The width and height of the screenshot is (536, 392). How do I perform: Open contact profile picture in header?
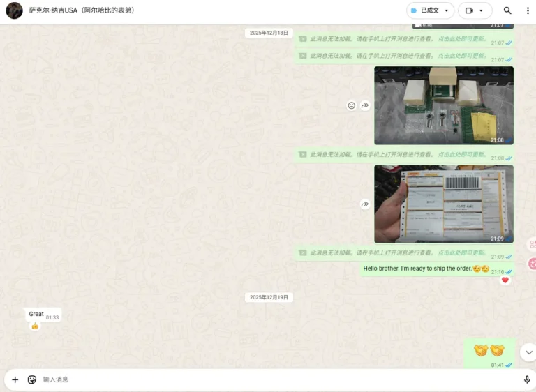click(15, 10)
